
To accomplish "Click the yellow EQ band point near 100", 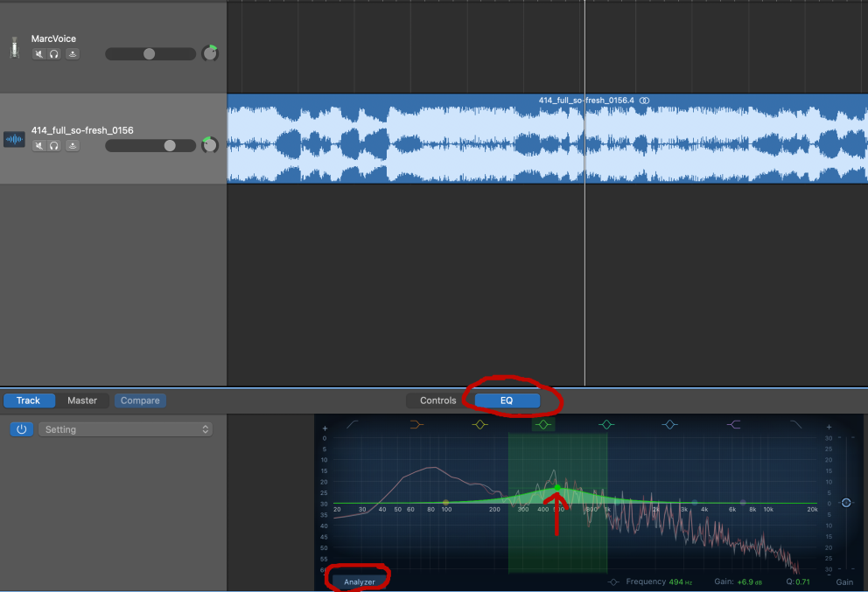I will [x=446, y=503].
